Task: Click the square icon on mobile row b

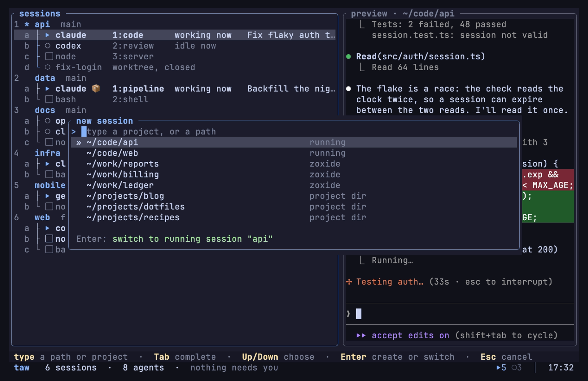Action: click(x=49, y=206)
